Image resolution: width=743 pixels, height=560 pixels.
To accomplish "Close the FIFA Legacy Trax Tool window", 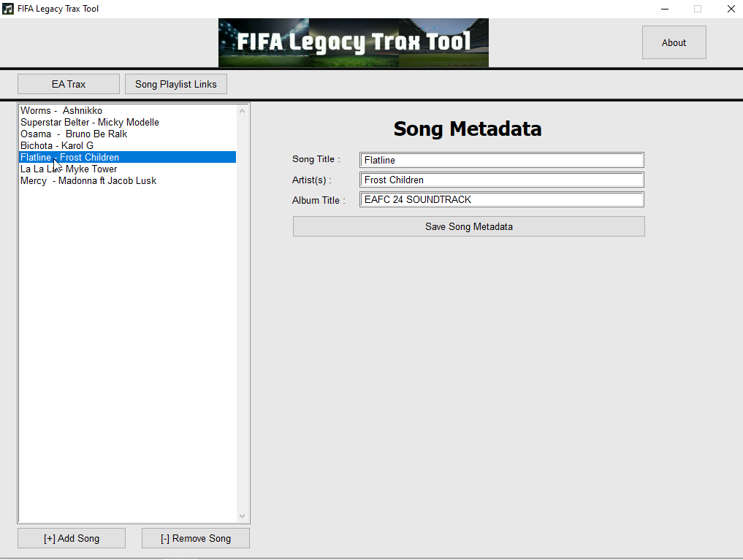I will click(731, 9).
